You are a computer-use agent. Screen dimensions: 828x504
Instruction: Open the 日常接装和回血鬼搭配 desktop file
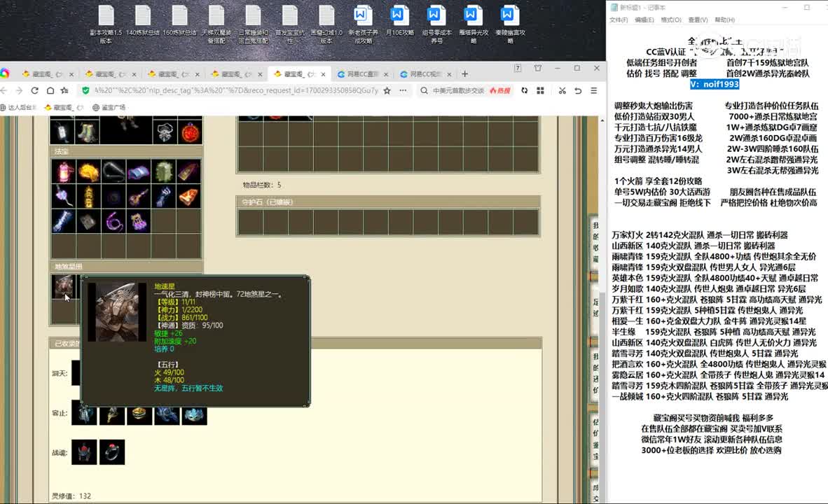(x=253, y=24)
